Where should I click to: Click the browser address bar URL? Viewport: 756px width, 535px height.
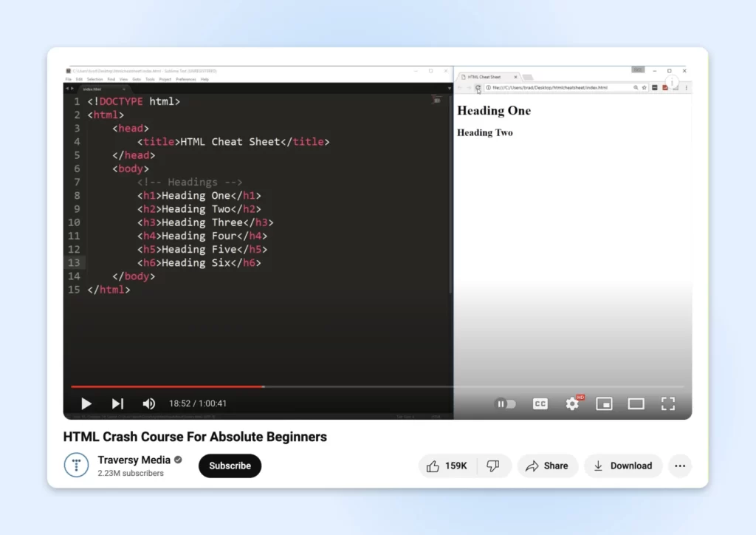[x=550, y=88]
